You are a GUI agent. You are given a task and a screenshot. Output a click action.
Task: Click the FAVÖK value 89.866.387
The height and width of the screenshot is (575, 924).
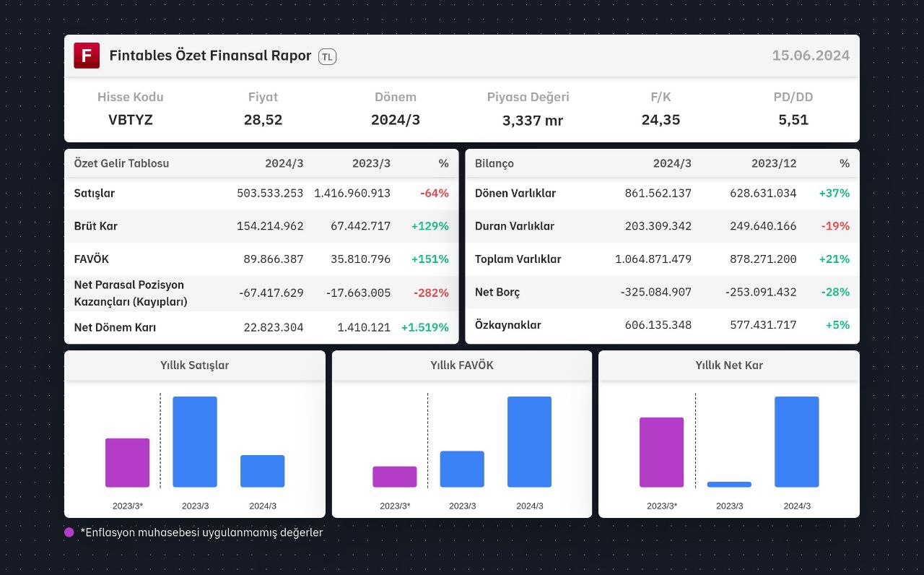point(274,259)
